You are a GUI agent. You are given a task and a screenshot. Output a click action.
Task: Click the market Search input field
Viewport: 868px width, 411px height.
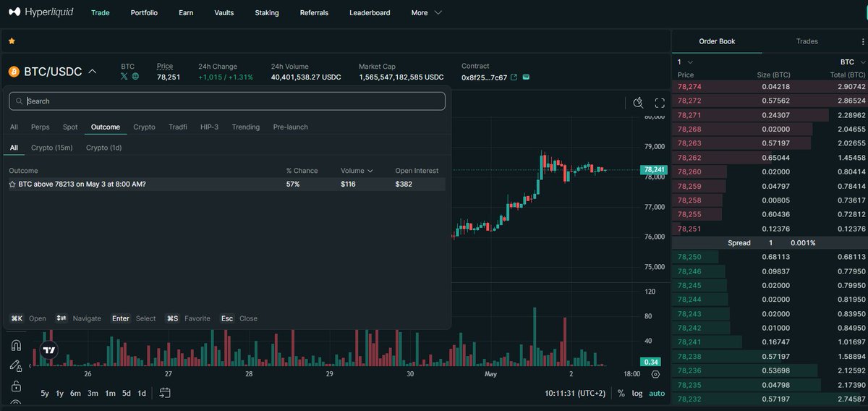coord(227,101)
